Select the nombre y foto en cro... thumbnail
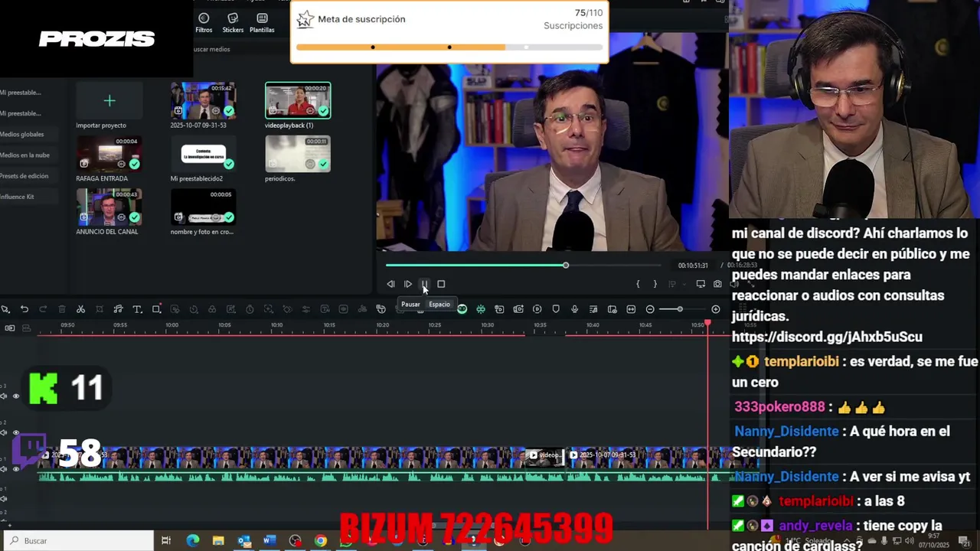 203,207
